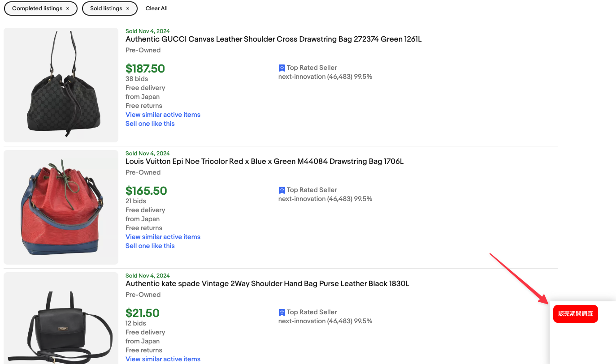View similar active items for Louis Vuitton bag
Screen dimensions: 616x364
[x=163, y=237]
